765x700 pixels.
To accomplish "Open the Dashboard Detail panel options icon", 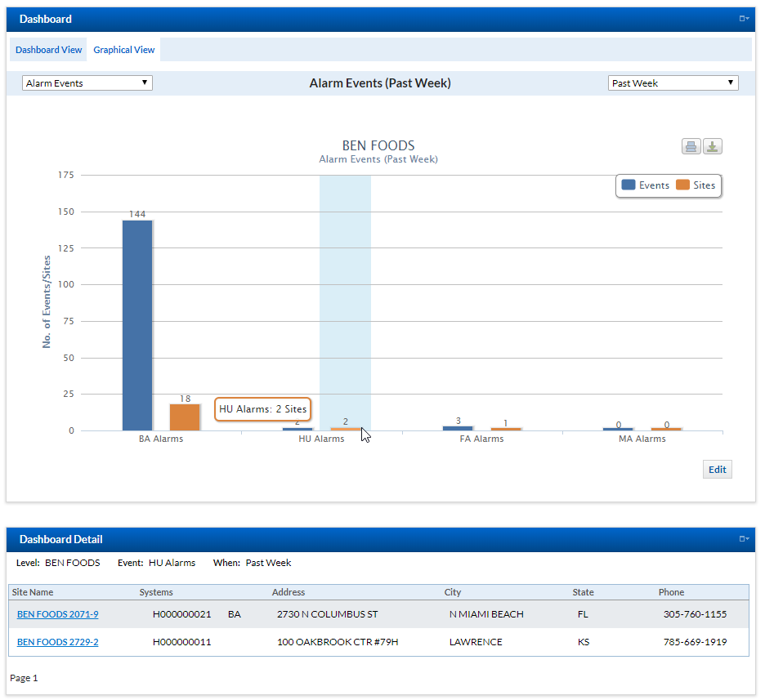I will [x=744, y=539].
